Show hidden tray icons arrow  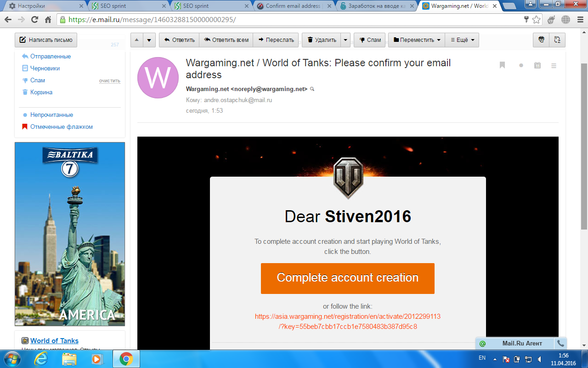pos(495,359)
